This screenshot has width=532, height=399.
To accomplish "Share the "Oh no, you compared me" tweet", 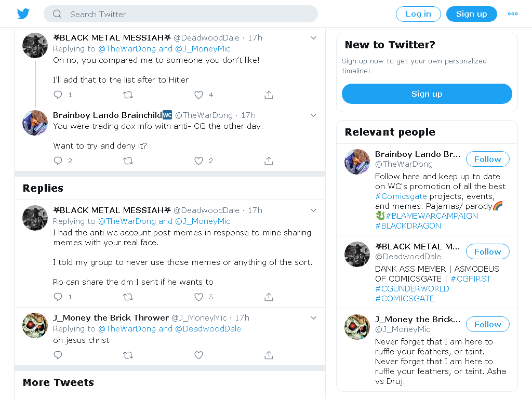I will click(x=269, y=95).
